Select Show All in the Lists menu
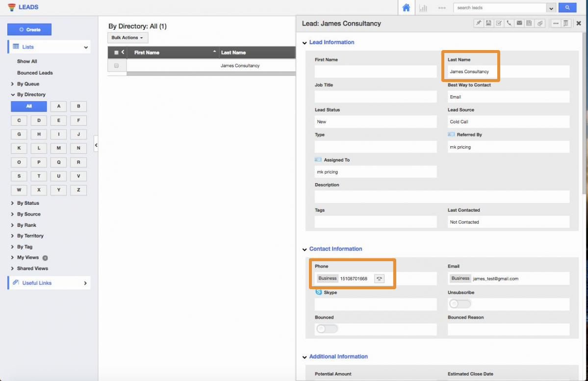This screenshot has height=381, width=588. coord(27,61)
